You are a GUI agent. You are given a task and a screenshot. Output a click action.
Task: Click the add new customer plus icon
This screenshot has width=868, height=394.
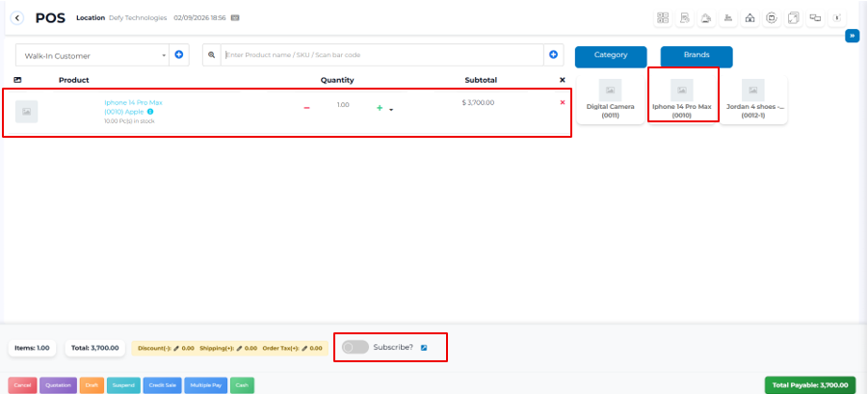click(179, 55)
